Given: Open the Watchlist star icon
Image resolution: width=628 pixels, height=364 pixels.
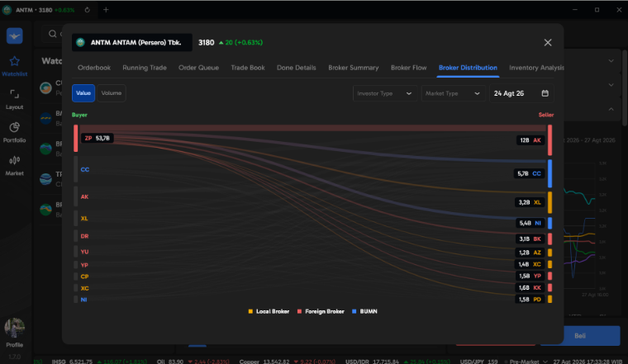Looking at the screenshot, I should coord(14,61).
